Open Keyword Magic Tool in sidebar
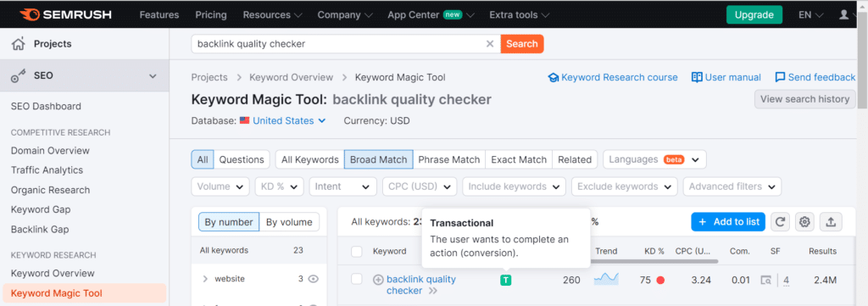868x306 pixels. tap(84, 293)
